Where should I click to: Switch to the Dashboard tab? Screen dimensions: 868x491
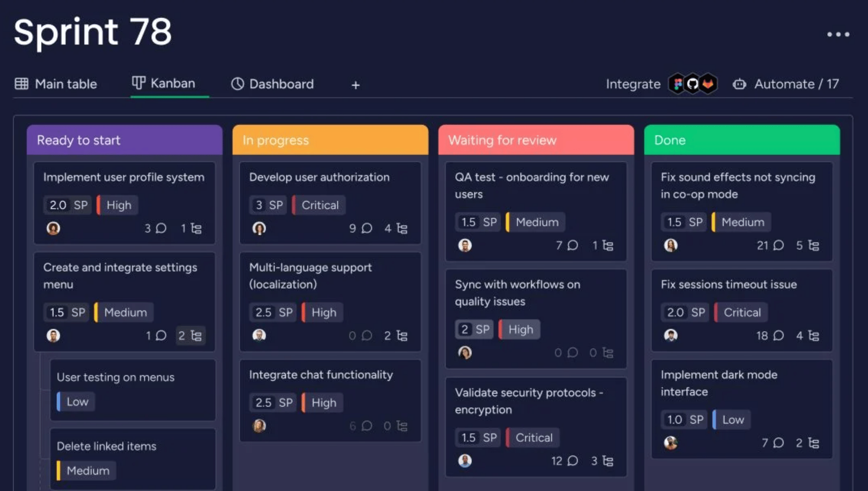pos(272,84)
